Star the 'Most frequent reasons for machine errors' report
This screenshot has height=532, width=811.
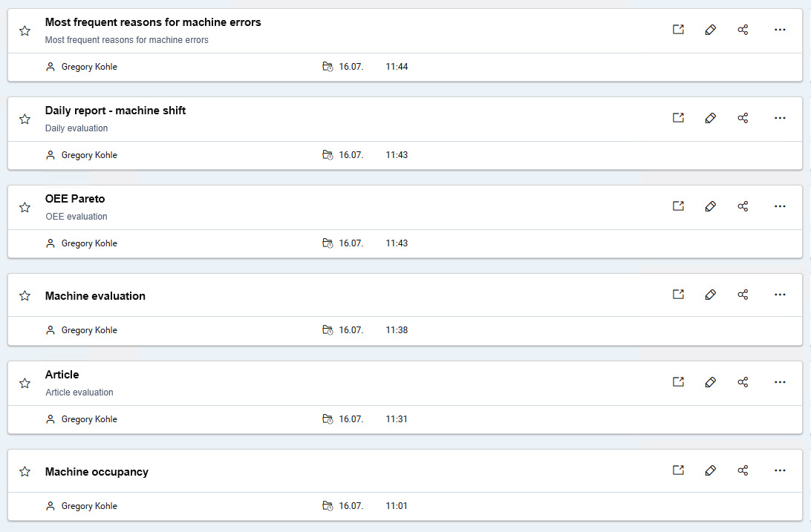[25, 31]
